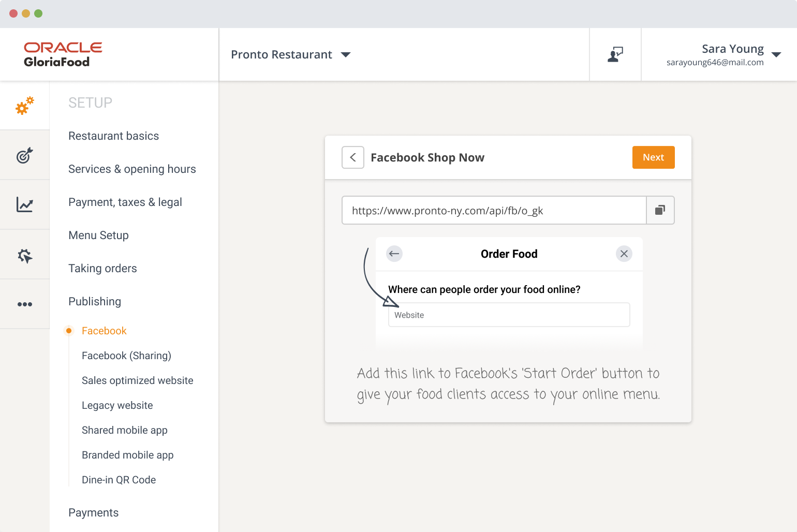Screen dimensions: 797x532
Task: Switch to Facebook (Sharing) under Publishing
Action: pyautogui.click(x=126, y=356)
